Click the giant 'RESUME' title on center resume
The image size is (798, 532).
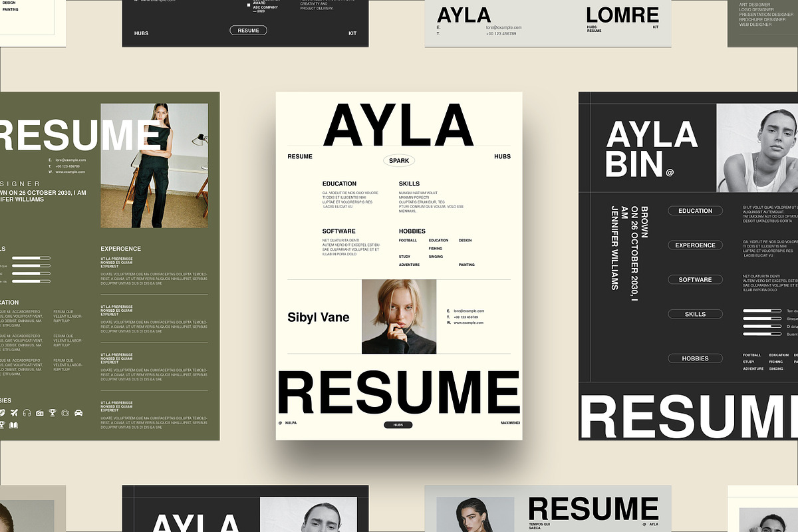click(x=398, y=393)
